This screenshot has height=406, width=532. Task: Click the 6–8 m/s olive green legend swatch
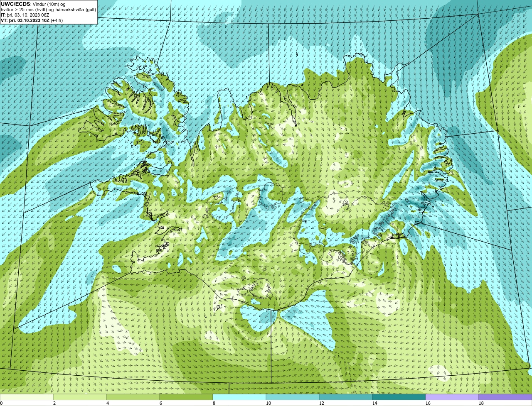(x=186, y=397)
